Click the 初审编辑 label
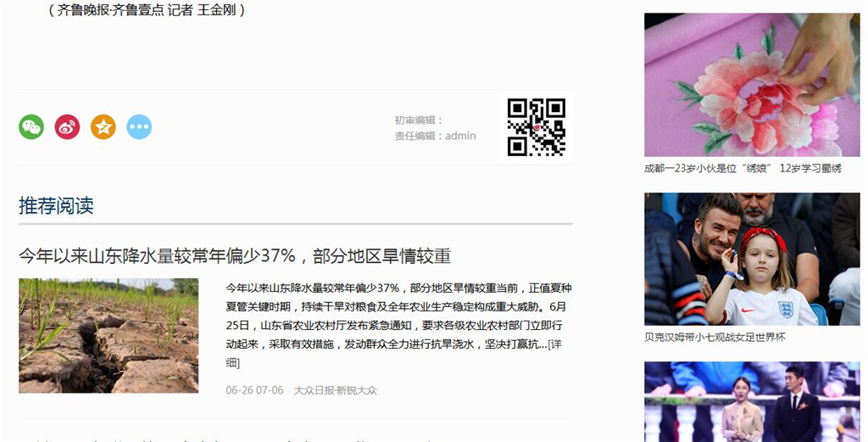The width and height of the screenshot is (868, 442). [419, 120]
